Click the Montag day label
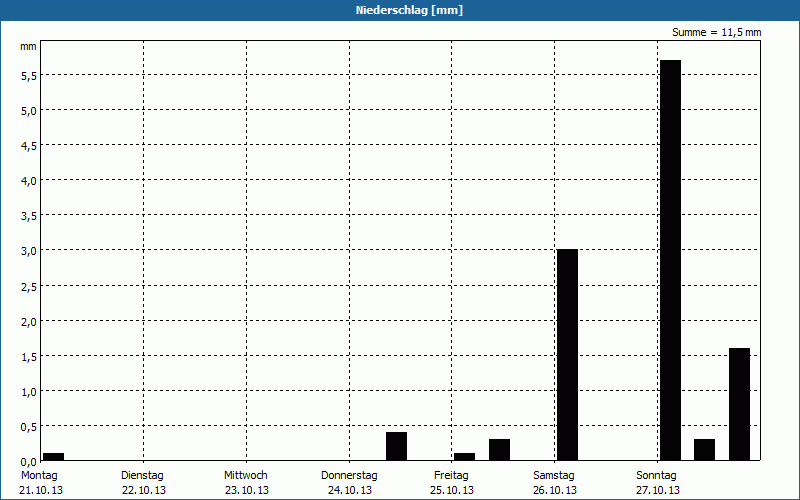Screen dimensions: 800x500 (39, 476)
